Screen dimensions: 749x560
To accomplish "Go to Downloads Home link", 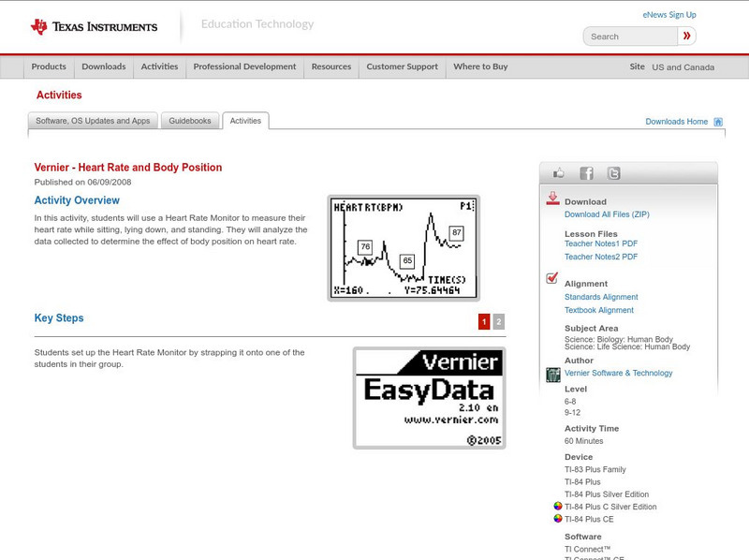I will point(676,122).
